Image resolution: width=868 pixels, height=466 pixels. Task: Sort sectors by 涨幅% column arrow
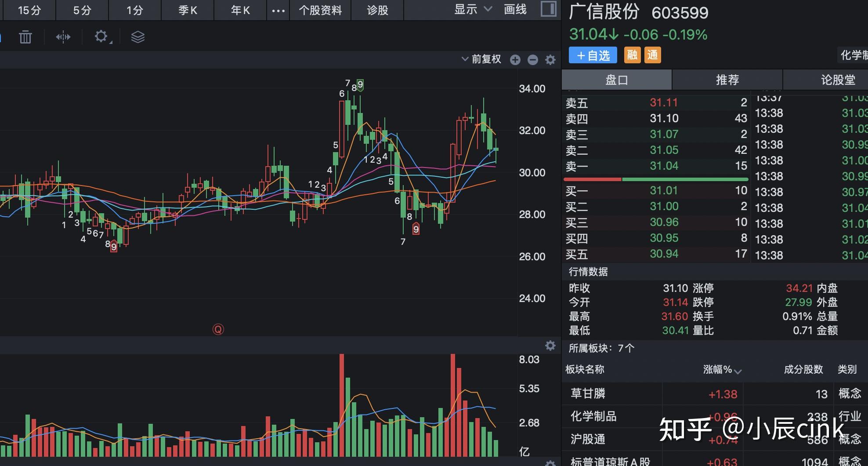[x=738, y=372]
